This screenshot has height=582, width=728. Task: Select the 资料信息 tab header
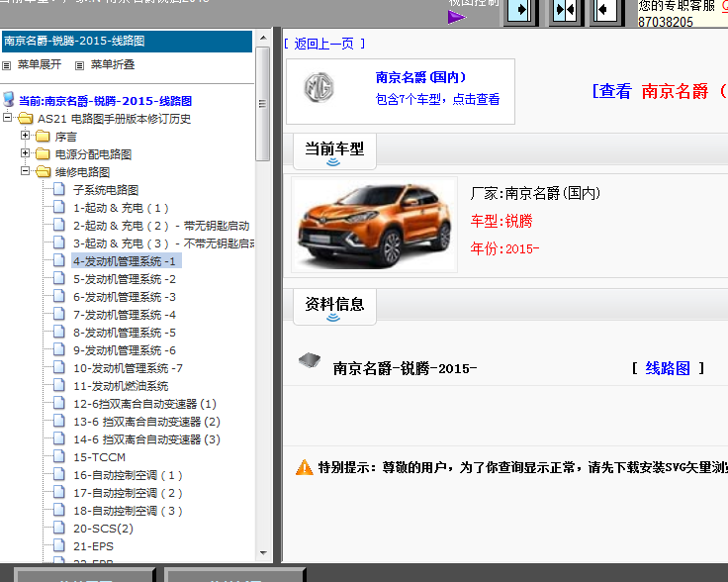coord(334,307)
